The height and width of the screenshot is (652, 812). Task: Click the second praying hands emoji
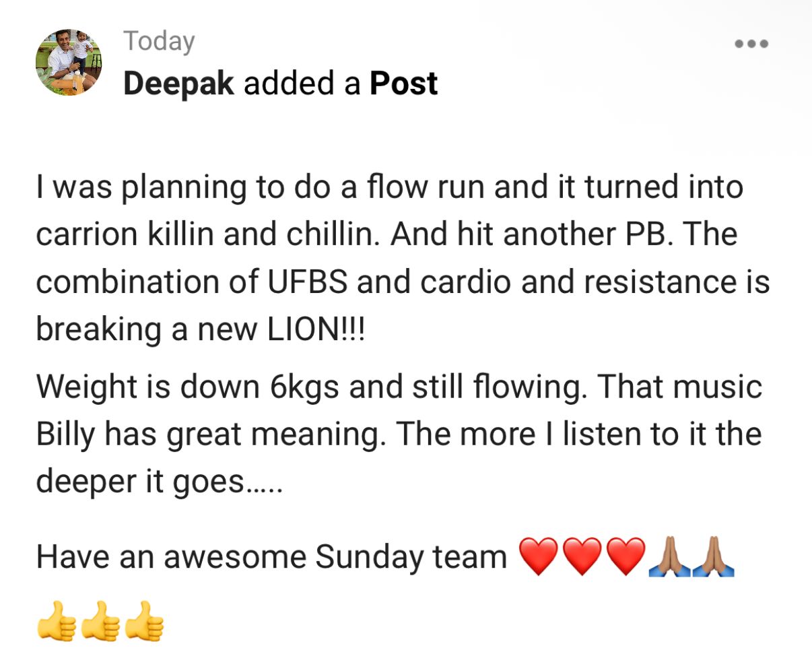coord(713,557)
